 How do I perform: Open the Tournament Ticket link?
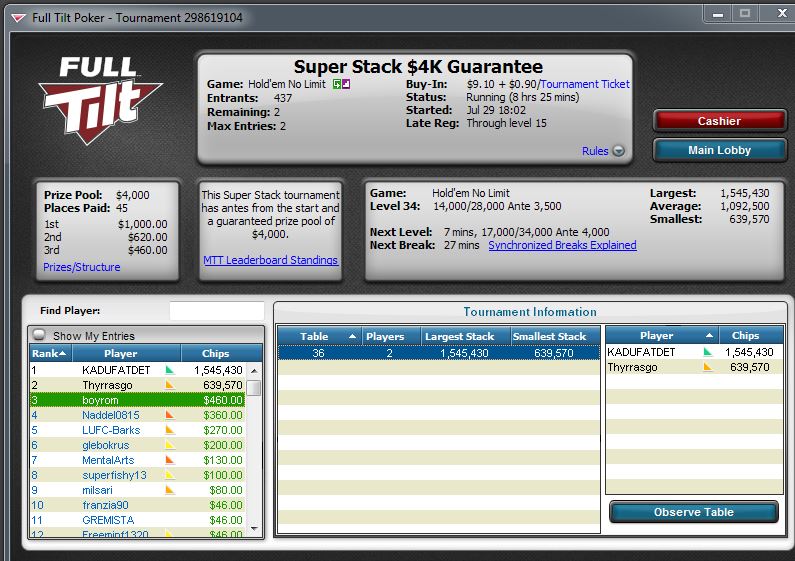click(585, 84)
